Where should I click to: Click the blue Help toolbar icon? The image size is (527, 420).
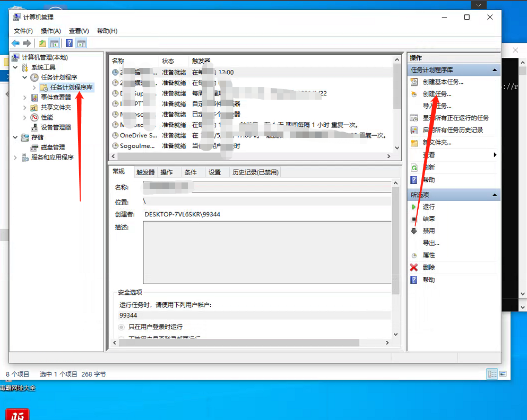69,43
